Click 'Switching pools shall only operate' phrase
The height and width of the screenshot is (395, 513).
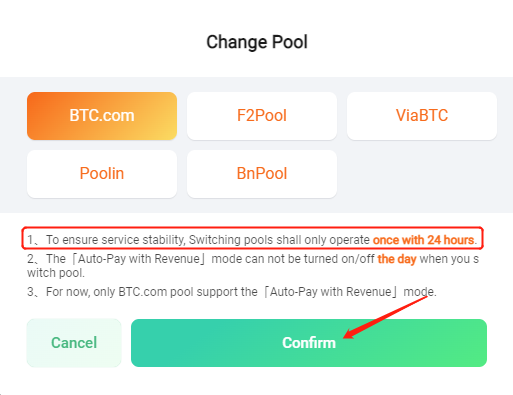(279, 240)
